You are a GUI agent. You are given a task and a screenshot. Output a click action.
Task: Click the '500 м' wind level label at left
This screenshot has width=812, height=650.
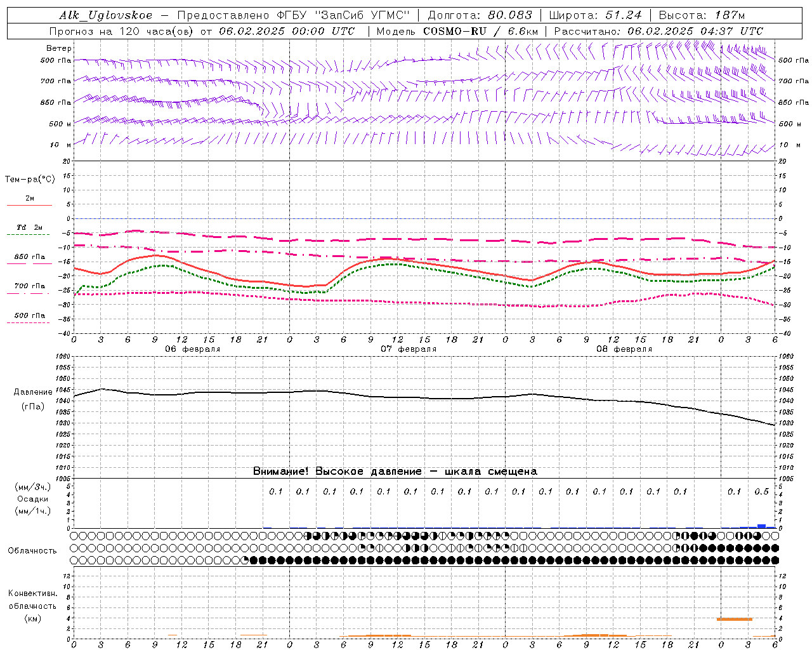[61, 124]
